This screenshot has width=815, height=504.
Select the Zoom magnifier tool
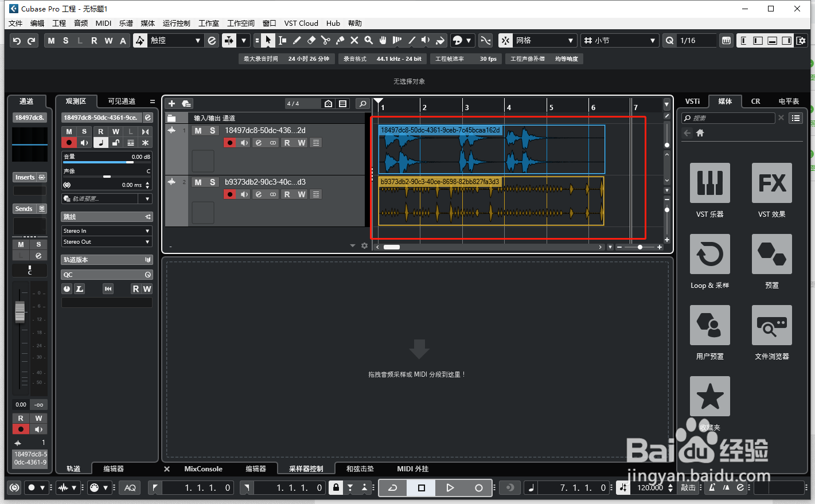[x=368, y=40]
